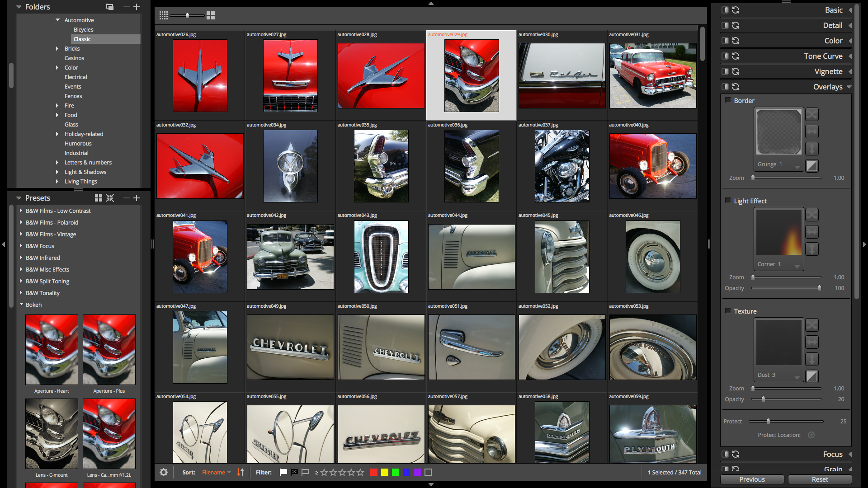Image resolution: width=868 pixels, height=488 pixels.
Task: Select the Bicycles folder
Action: pos(83,29)
